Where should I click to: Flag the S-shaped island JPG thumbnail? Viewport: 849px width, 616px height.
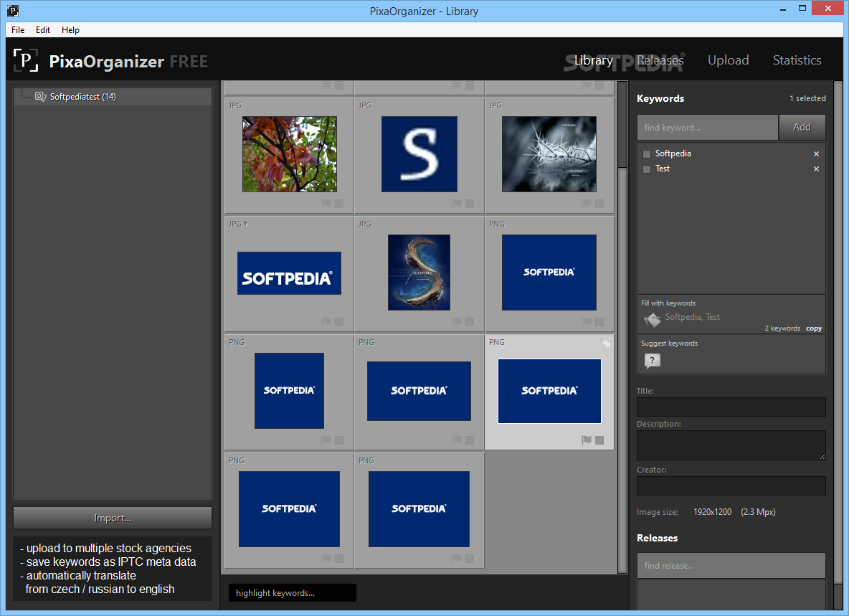click(457, 322)
